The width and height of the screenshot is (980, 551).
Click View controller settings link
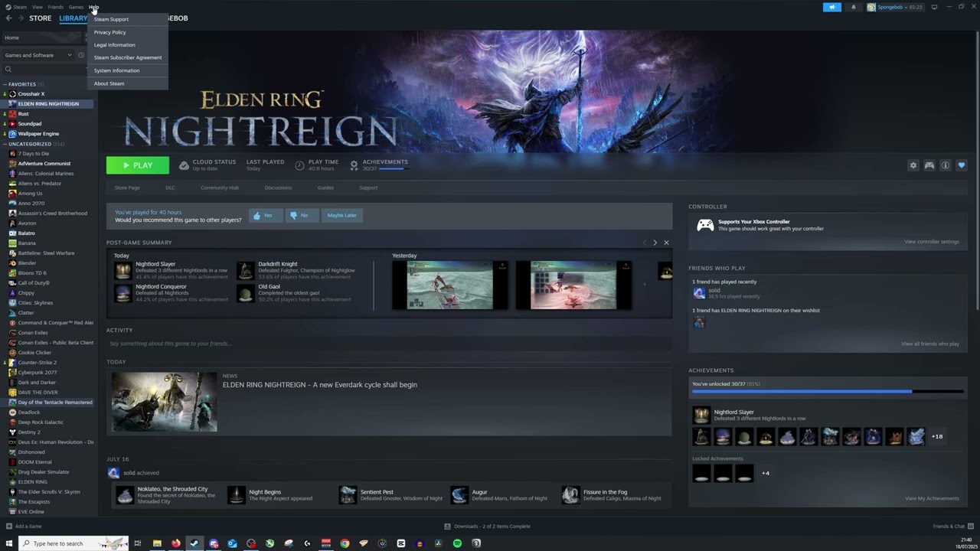[x=931, y=242]
